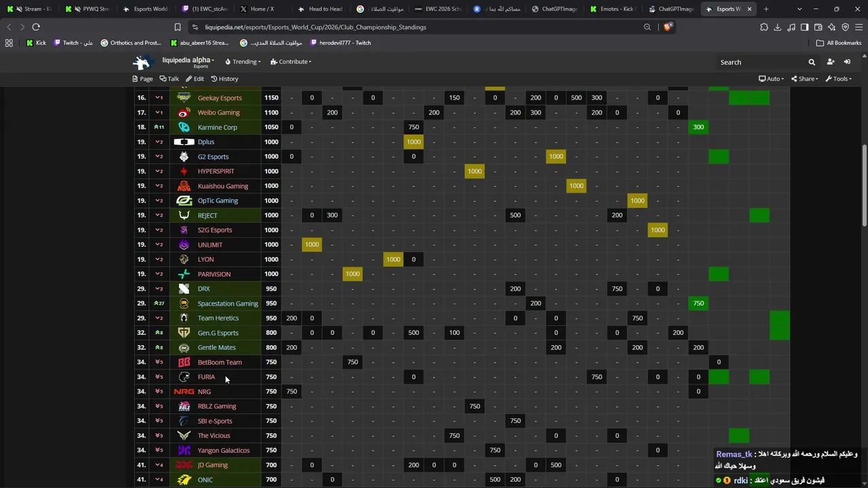Click the OpTic Gaming green logo
Image resolution: width=868 pixels, height=488 pixels.
184,201
